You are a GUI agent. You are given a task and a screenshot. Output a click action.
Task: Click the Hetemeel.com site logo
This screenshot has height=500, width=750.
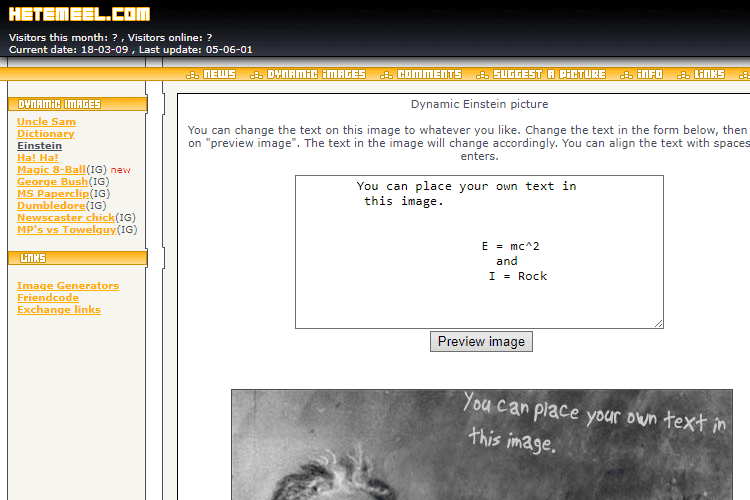[79, 14]
